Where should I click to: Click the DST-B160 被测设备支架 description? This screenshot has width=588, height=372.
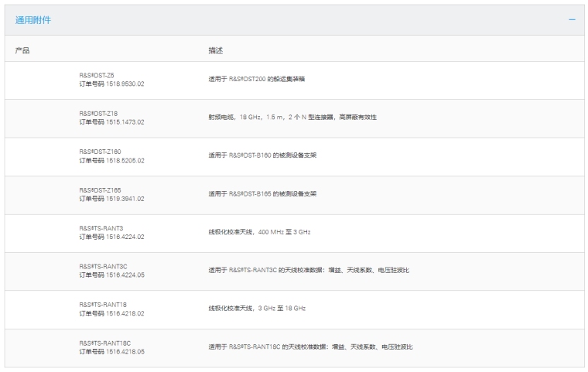coord(262,155)
